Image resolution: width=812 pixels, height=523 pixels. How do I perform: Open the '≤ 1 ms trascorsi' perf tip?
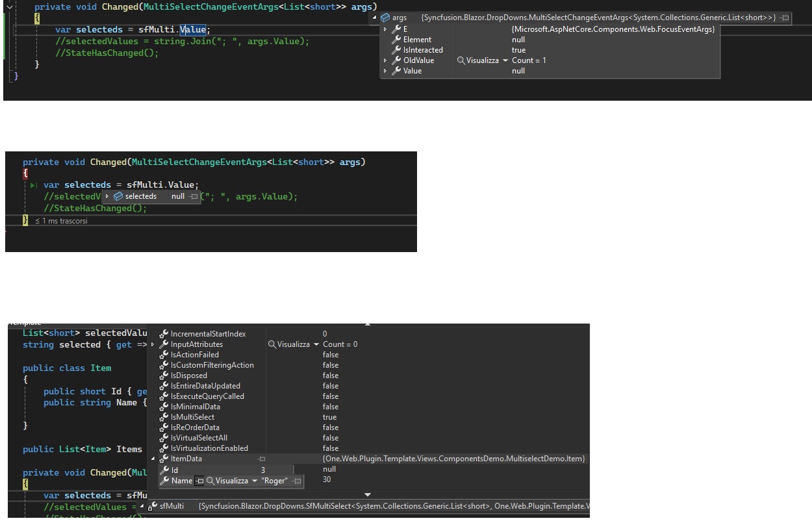(61, 221)
